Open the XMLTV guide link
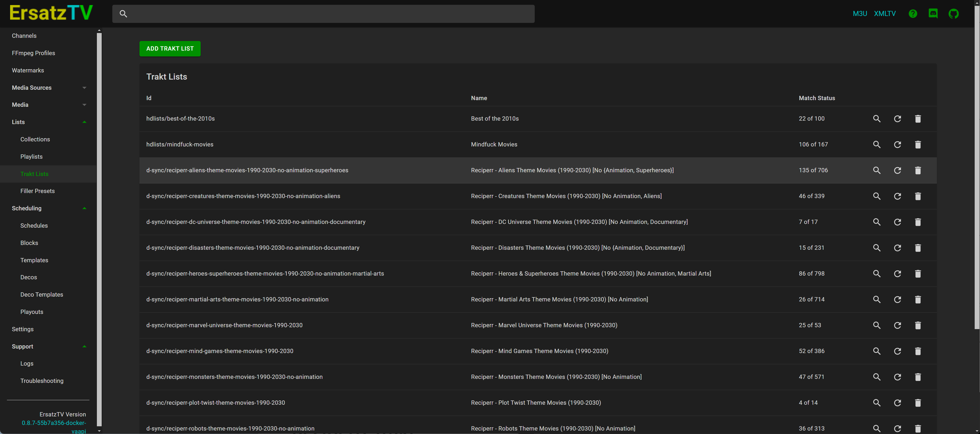 [884, 14]
